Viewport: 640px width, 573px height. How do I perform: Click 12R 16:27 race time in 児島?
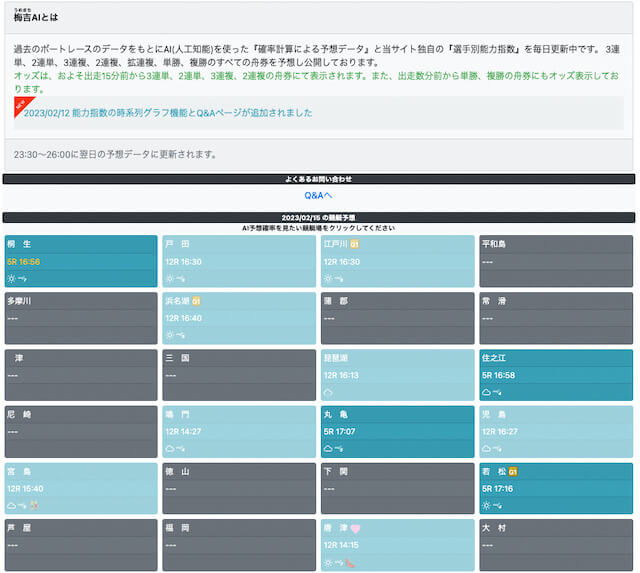500,432
